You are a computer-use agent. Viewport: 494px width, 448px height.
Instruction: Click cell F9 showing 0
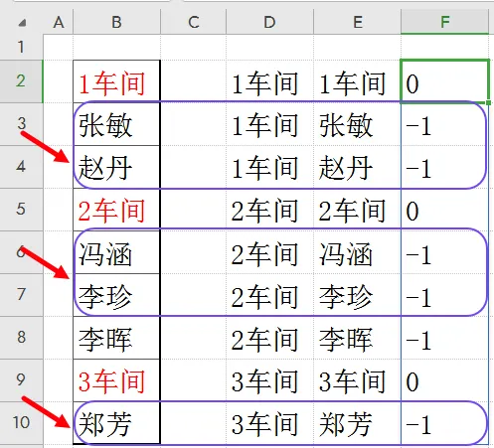coord(445,380)
